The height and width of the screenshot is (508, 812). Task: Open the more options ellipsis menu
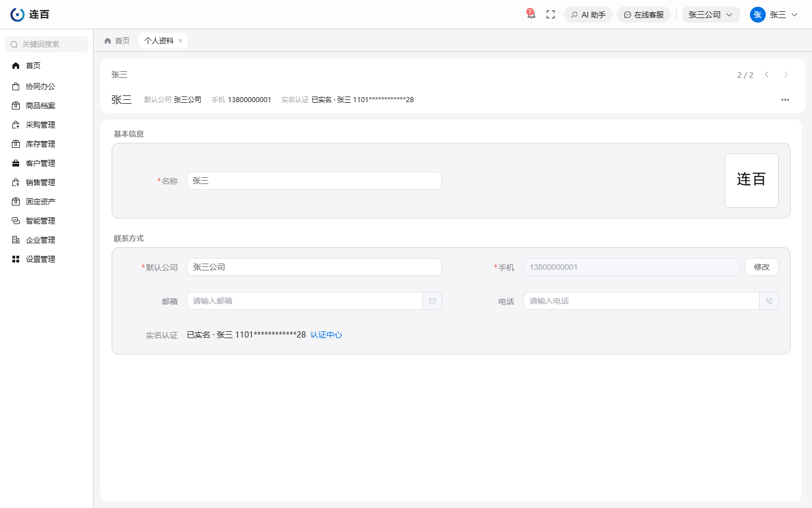click(785, 100)
